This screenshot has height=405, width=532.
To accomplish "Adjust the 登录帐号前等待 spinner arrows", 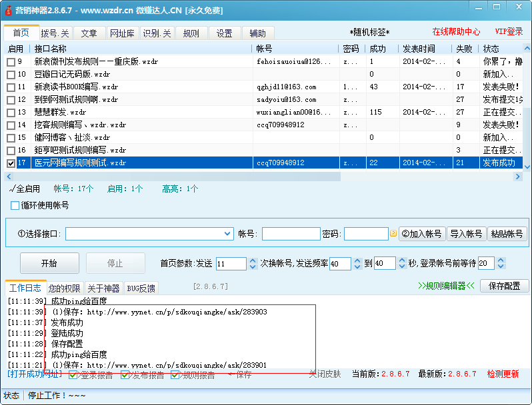I will [491, 264].
